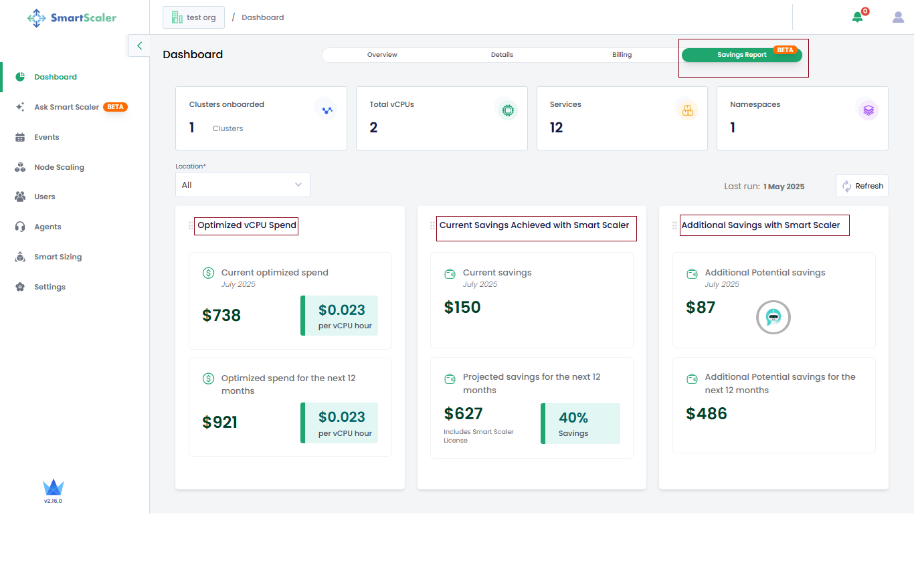This screenshot has width=924, height=571.
Task: Open Settings in the sidebar
Action: [50, 287]
